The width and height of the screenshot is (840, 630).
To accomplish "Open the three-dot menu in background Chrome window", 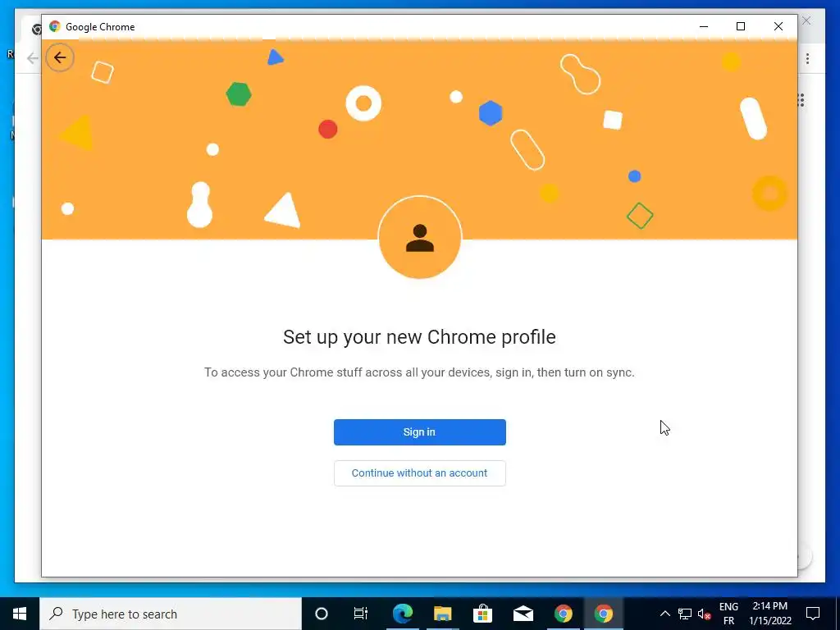I will [807, 58].
